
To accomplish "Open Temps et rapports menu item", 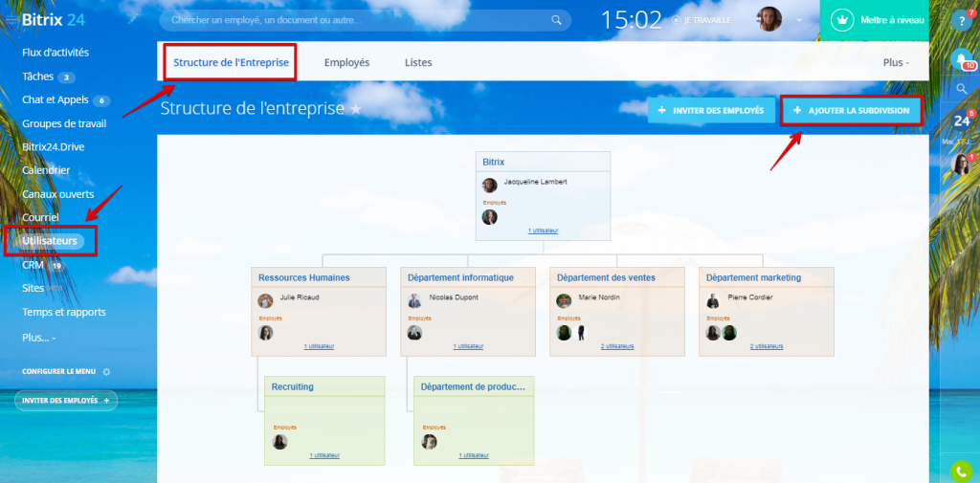I will coord(64,312).
